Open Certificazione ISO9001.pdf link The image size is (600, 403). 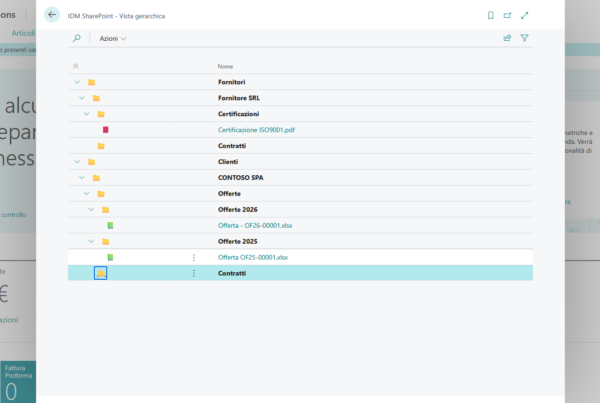point(256,130)
